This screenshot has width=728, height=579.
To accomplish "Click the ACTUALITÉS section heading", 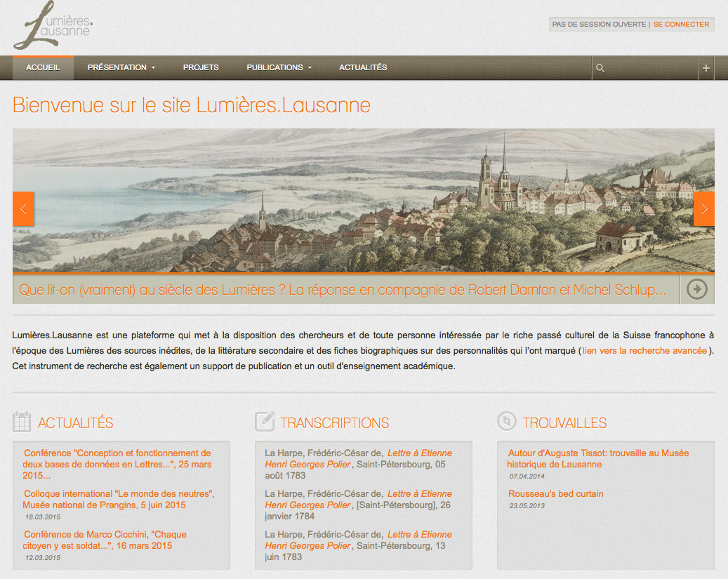I will pyautogui.click(x=75, y=423).
